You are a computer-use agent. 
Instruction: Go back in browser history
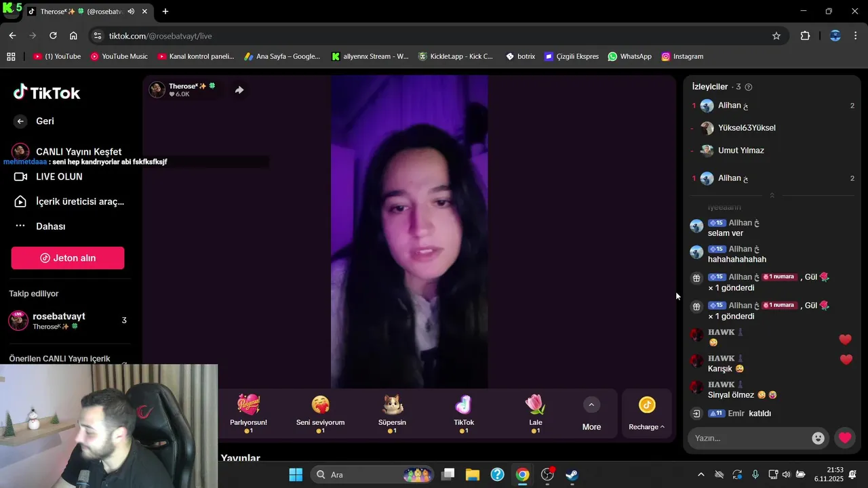pyautogui.click(x=12, y=36)
